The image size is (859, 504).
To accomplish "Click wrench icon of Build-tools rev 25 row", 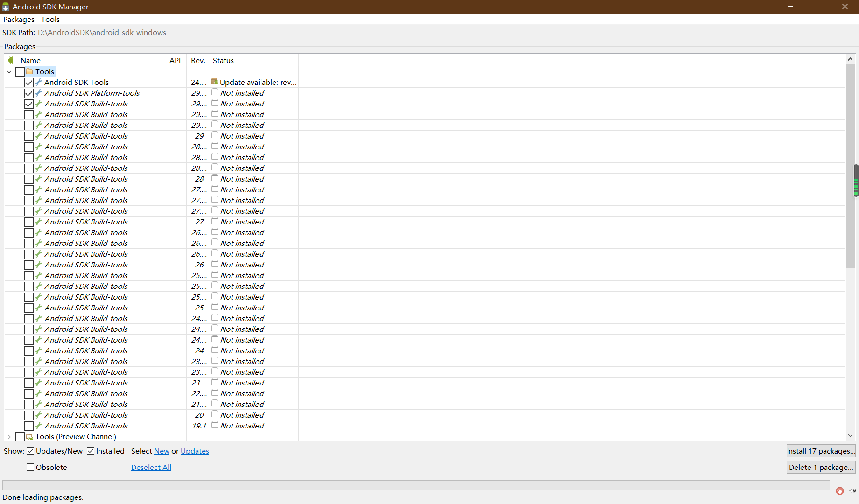I will (39, 308).
